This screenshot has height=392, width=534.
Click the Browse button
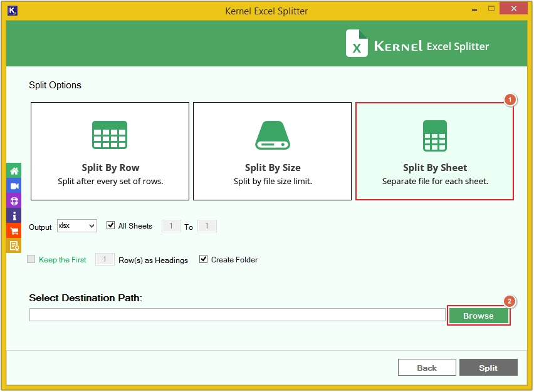tap(478, 316)
